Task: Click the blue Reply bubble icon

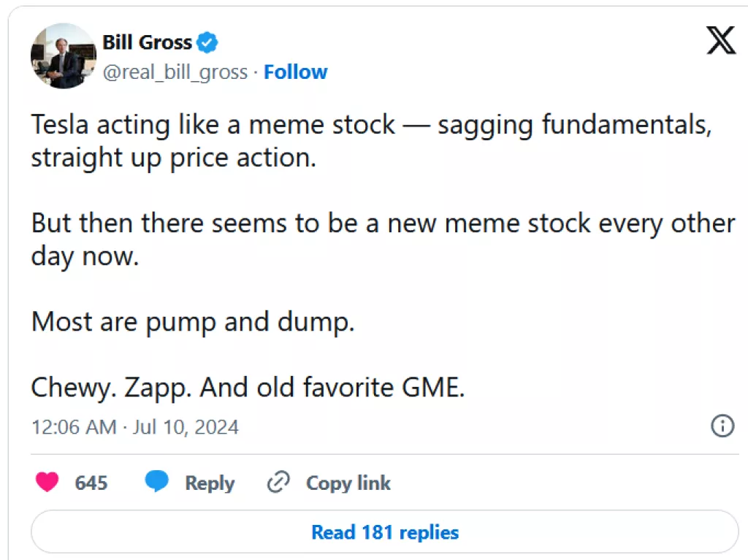Action: (x=156, y=482)
